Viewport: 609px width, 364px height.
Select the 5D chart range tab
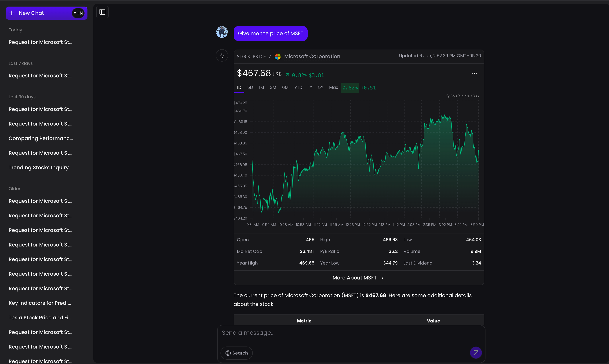click(x=250, y=88)
